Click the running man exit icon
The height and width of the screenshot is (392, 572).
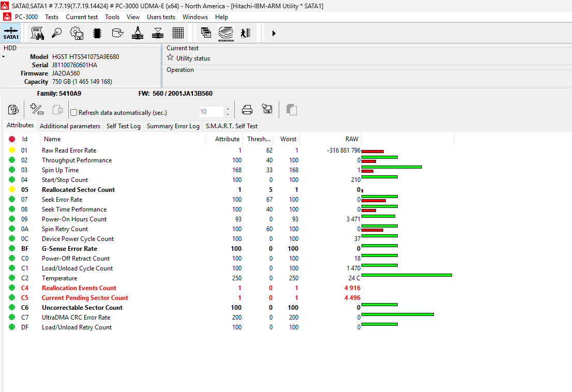coord(246,33)
